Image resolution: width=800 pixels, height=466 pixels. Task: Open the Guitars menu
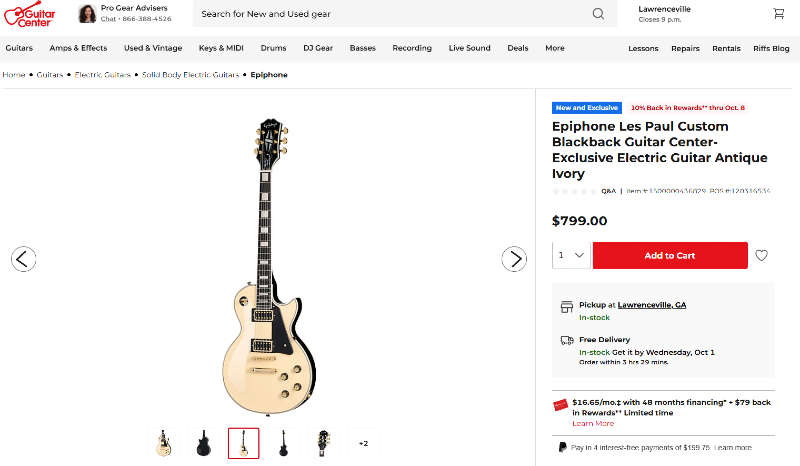(19, 48)
